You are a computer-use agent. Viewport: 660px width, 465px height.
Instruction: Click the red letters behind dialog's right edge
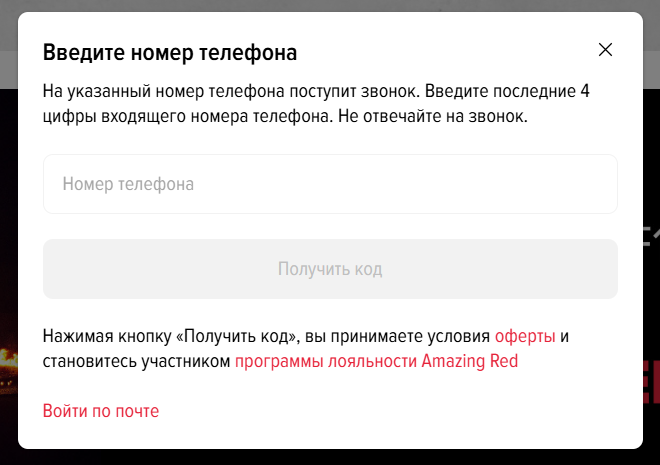[x=651, y=382]
